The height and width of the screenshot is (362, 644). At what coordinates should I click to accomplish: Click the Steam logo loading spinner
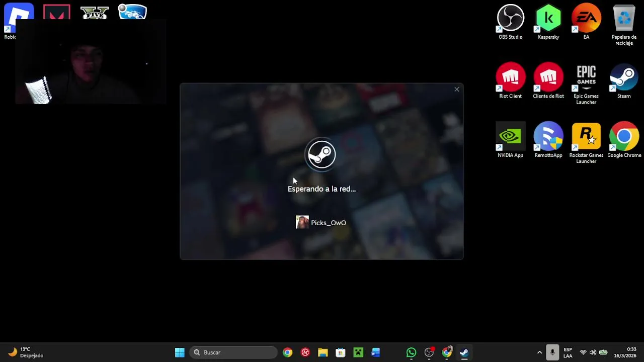click(321, 154)
